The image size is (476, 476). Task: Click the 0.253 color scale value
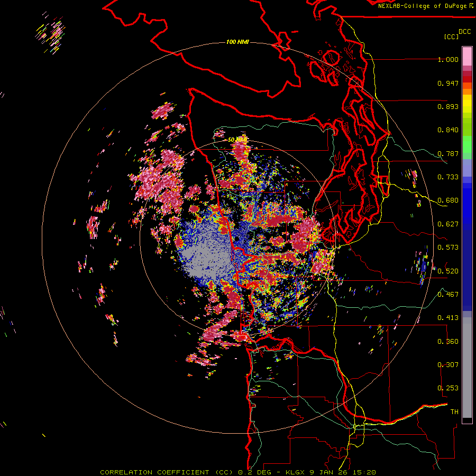click(448, 388)
